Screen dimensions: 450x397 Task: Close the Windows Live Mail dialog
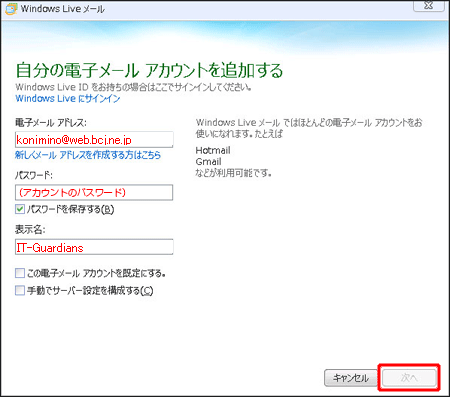pyautogui.click(x=429, y=6)
